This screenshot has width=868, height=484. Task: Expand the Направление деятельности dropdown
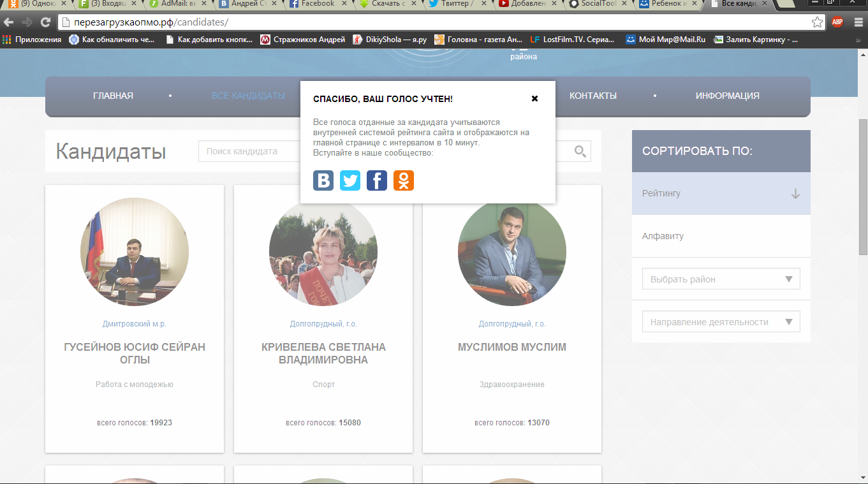coord(721,321)
